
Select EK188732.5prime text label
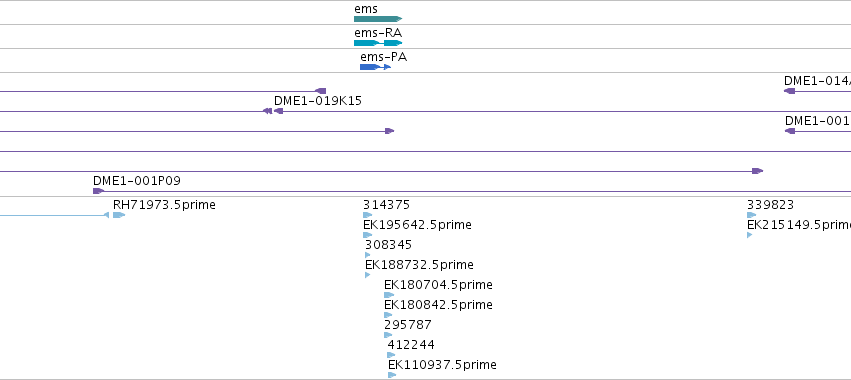[419, 265]
